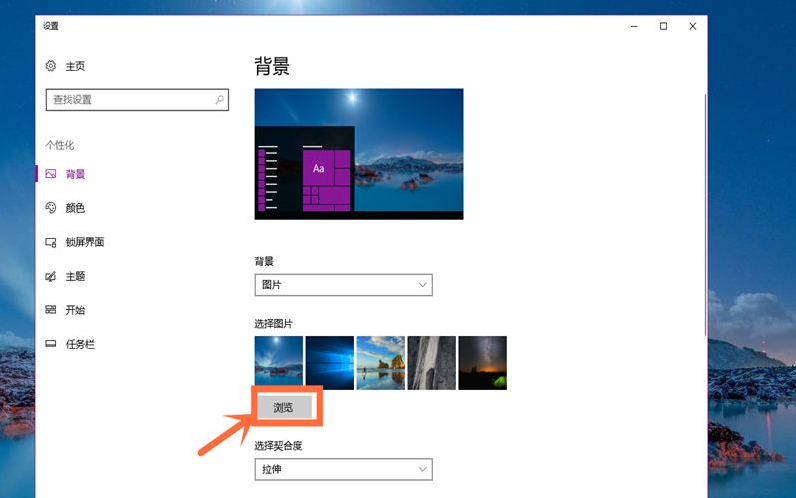The height and width of the screenshot is (498, 796).
Task: Click the settings window vertical scrollbar
Action: click(x=705, y=215)
